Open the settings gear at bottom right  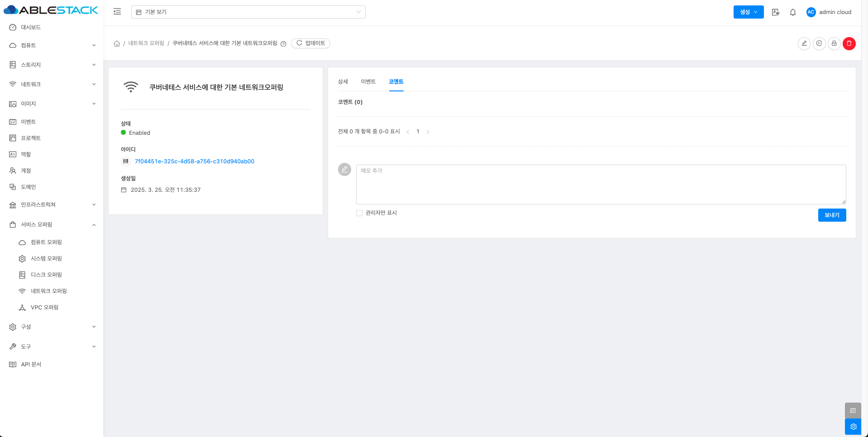[853, 427]
